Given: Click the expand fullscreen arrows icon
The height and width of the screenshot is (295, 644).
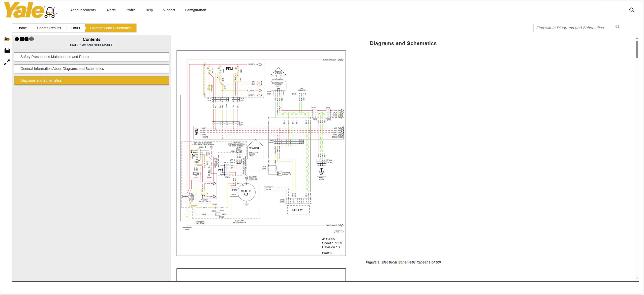Looking at the screenshot, I should pos(7,62).
